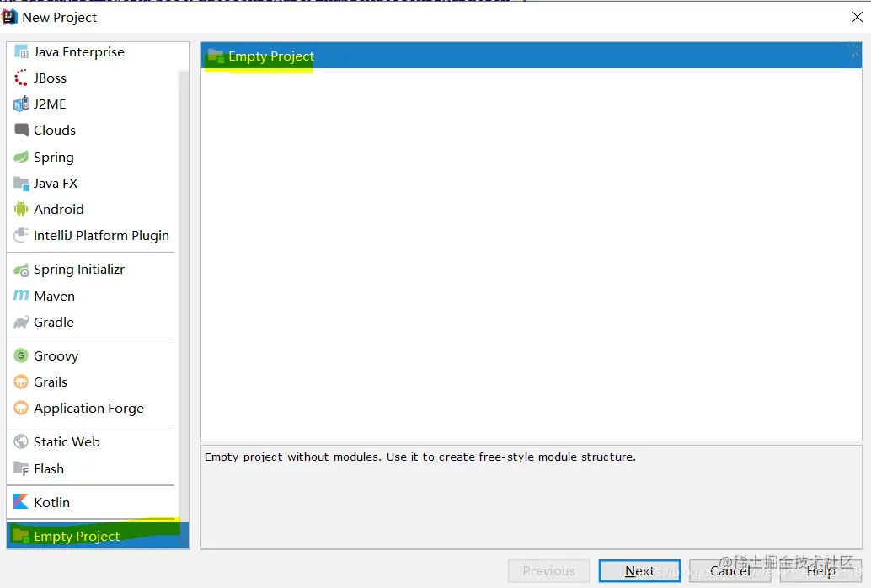Click the Cancel button
Image resolution: width=871 pixels, height=588 pixels.
pos(730,571)
